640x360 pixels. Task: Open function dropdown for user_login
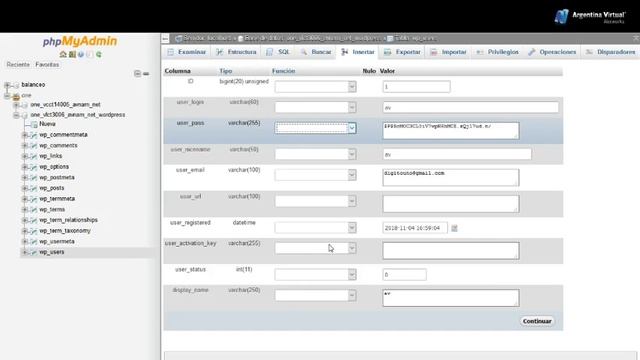[x=316, y=107]
